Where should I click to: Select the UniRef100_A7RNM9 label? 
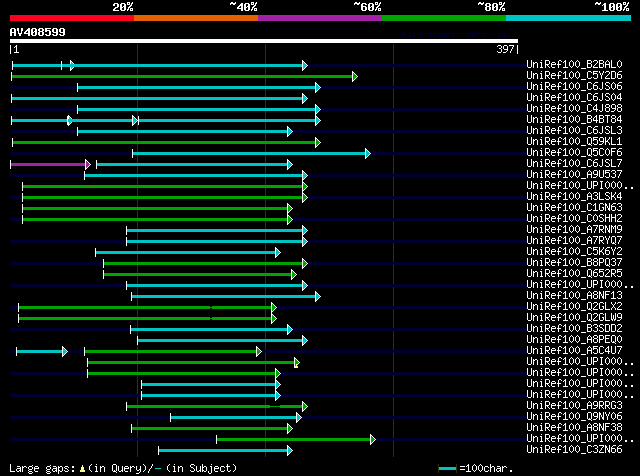(x=574, y=230)
